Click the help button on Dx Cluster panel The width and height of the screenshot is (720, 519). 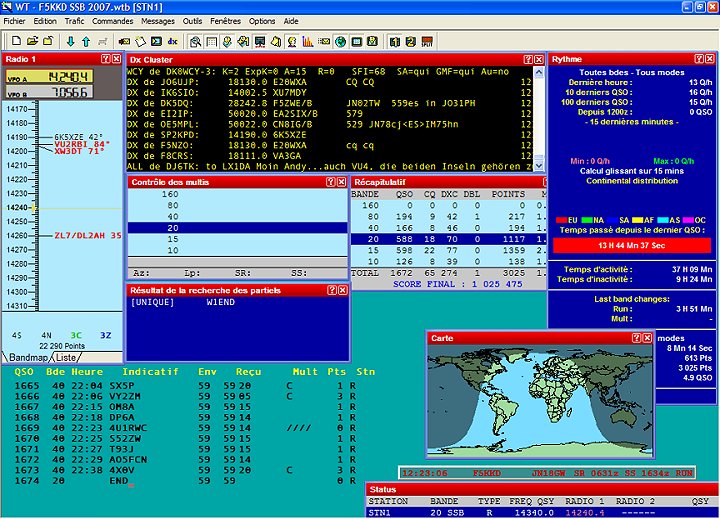pyautogui.click(x=526, y=60)
